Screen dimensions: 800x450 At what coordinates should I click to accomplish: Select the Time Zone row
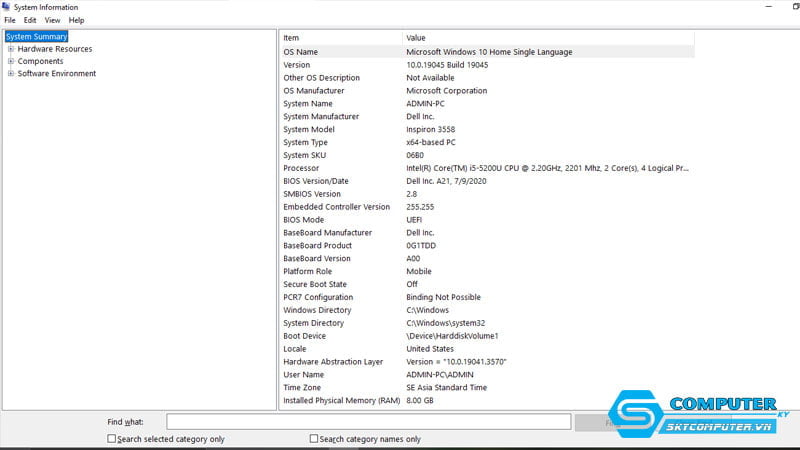point(488,388)
